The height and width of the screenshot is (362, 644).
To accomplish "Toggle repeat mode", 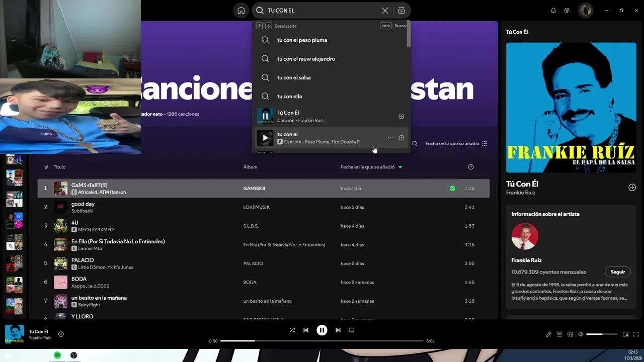I will coord(352,330).
